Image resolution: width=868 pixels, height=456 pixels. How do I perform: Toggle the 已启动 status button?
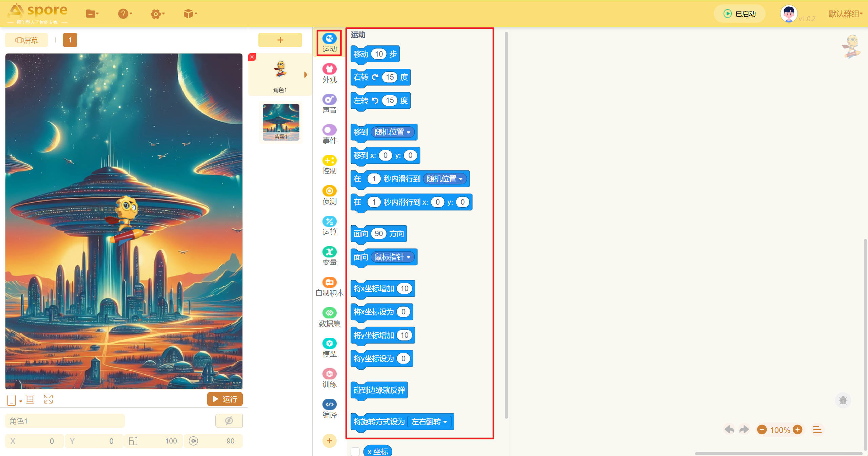[739, 14]
